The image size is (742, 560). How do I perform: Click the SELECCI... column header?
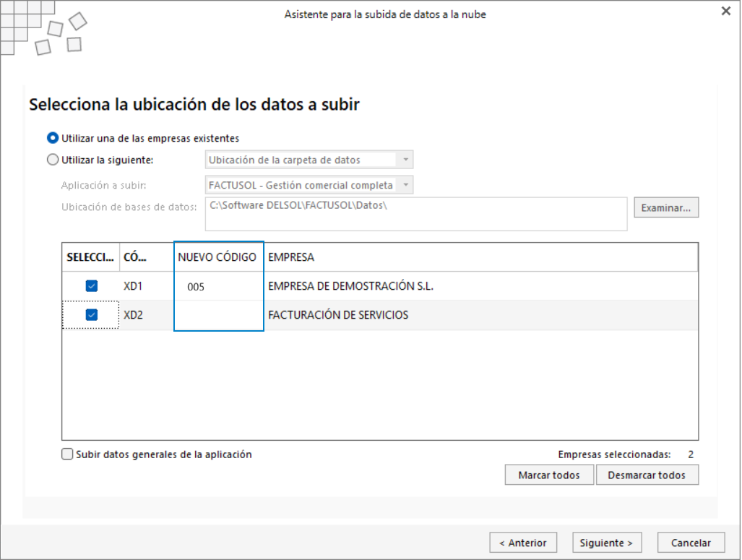point(90,257)
